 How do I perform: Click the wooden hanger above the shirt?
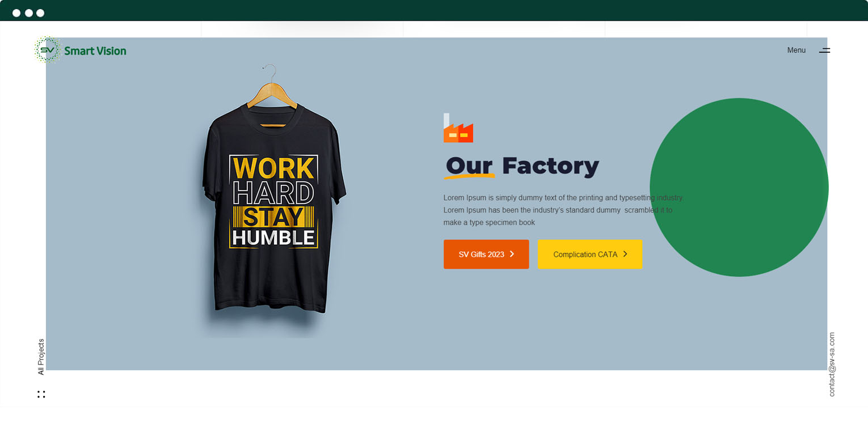click(273, 90)
